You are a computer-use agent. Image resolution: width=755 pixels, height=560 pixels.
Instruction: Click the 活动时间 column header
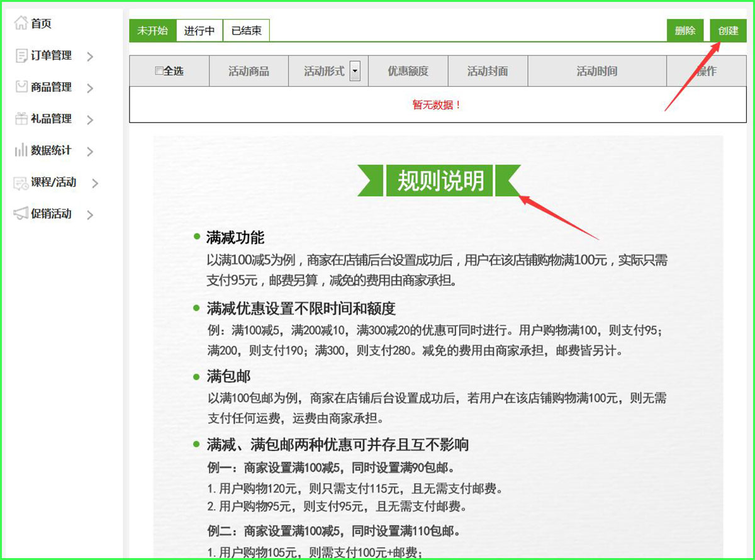[596, 71]
